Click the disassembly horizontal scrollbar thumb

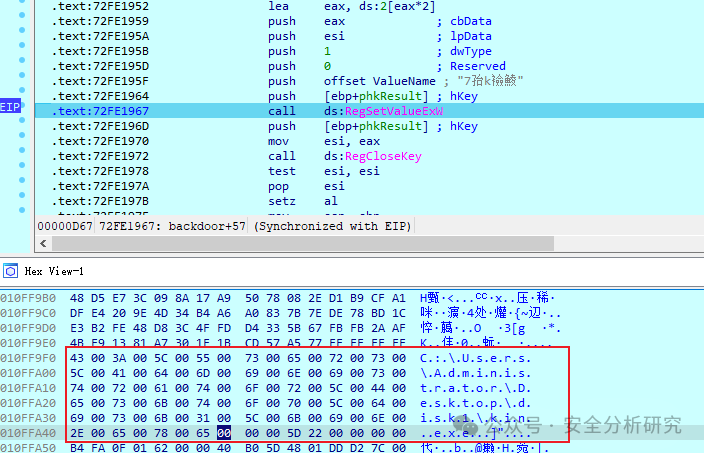tap(303, 243)
